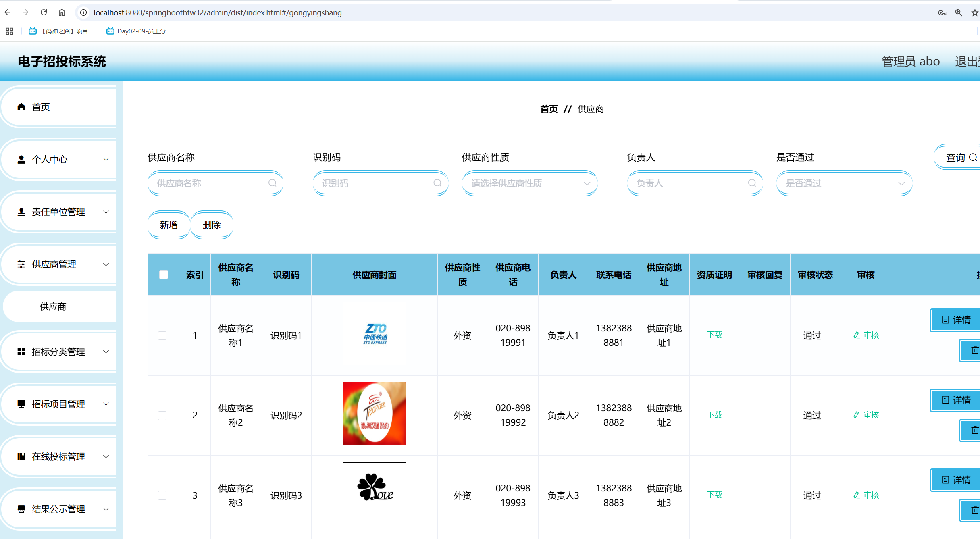Focus the 识别码 input field
Viewport: 980px width, 539px height.
(381, 183)
